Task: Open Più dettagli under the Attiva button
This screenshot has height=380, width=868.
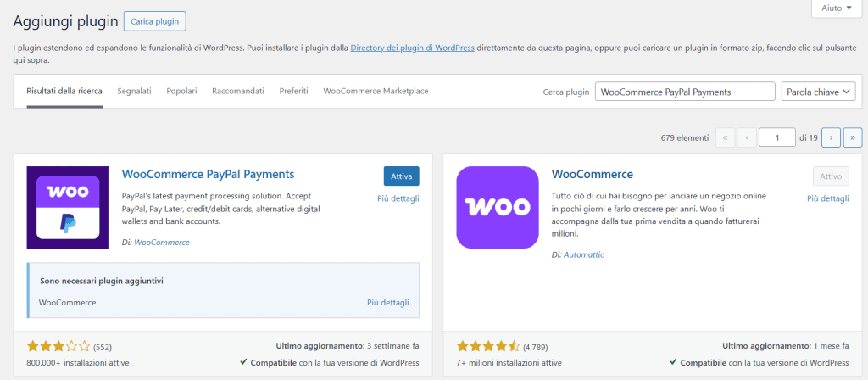Action: click(x=398, y=198)
